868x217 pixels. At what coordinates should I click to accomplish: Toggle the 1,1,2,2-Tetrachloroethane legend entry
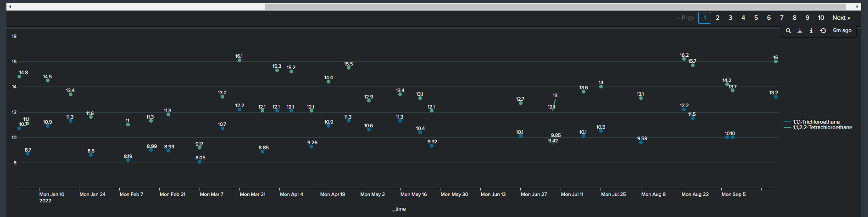click(818, 127)
